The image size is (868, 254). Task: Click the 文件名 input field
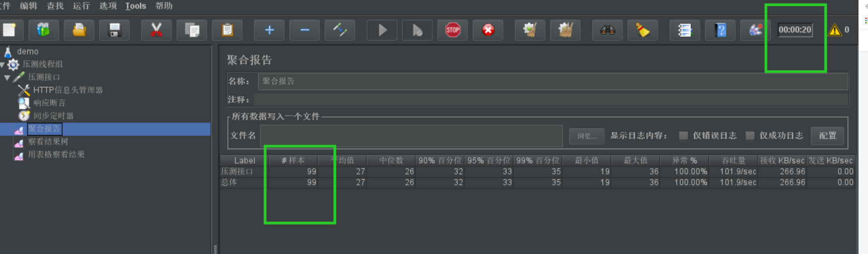pos(411,136)
